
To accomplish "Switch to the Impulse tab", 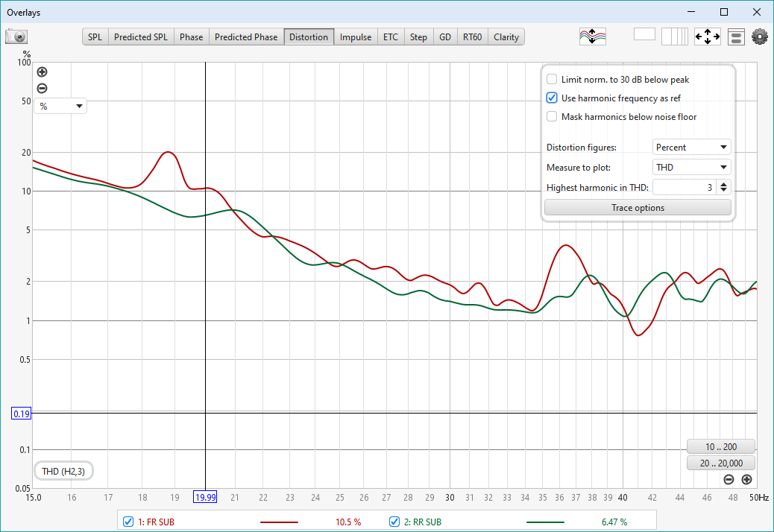I will click(x=356, y=37).
